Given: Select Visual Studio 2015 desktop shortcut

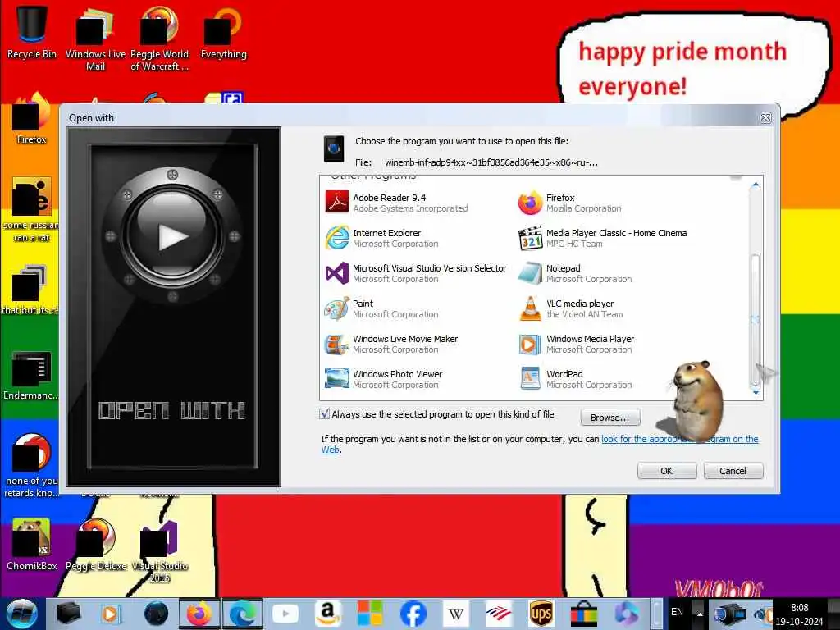Looking at the screenshot, I should click(160, 550).
